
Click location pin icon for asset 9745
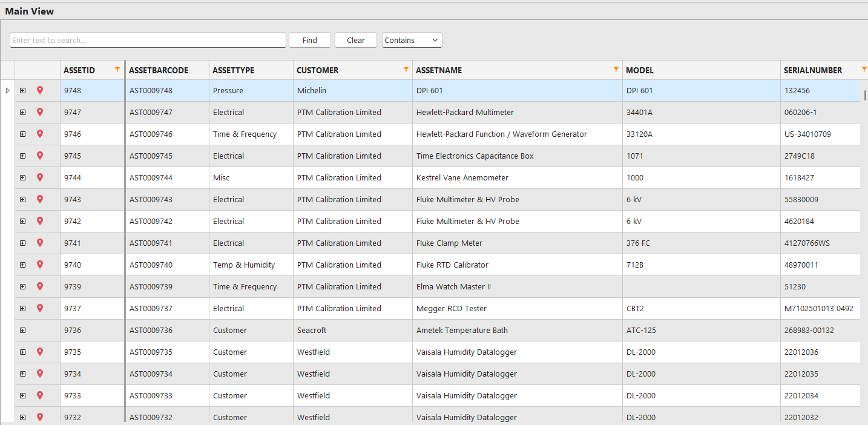pyautogui.click(x=40, y=156)
